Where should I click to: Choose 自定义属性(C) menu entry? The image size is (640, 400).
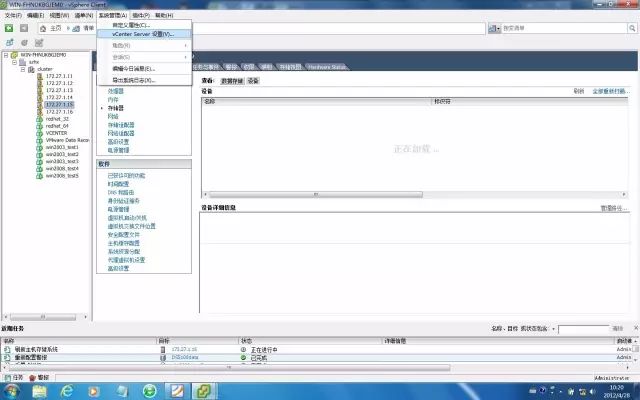(144, 25)
